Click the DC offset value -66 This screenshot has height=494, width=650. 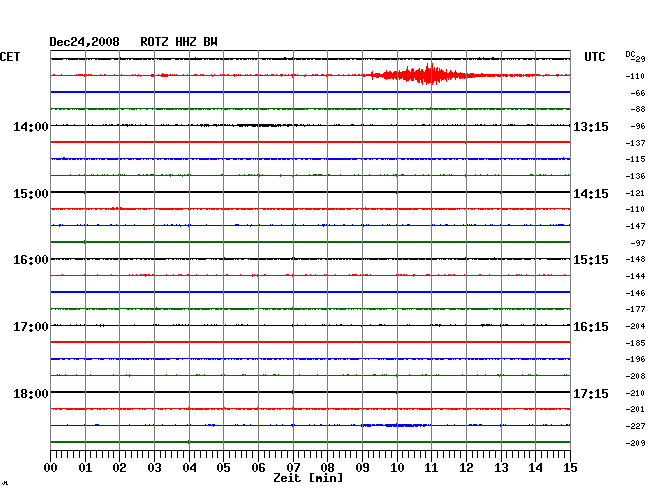click(x=637, y=93)
